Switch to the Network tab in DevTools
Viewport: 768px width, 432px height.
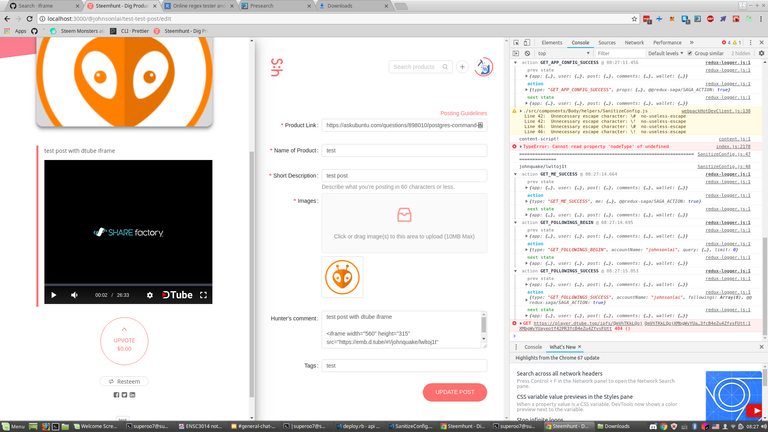click(634, 43)
